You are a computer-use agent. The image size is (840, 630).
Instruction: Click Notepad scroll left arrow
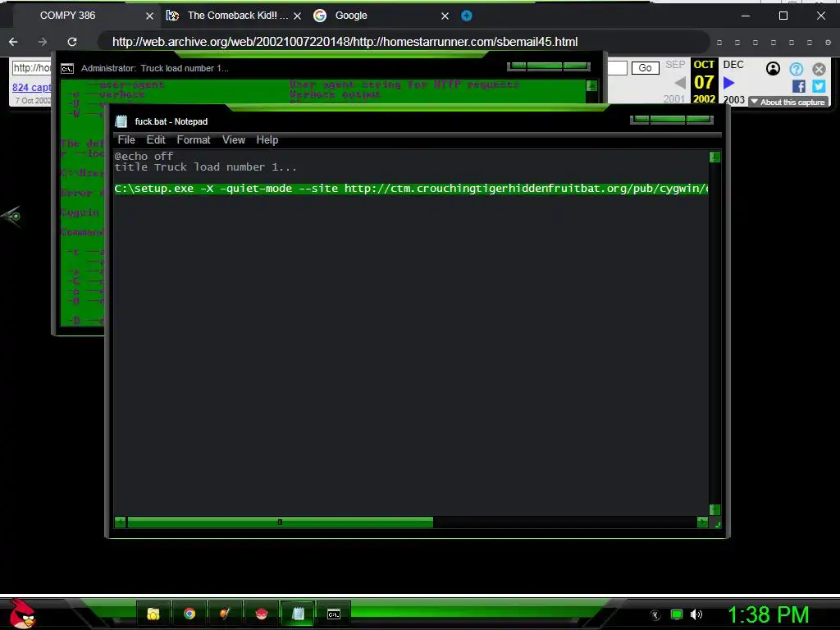(121, 523)
